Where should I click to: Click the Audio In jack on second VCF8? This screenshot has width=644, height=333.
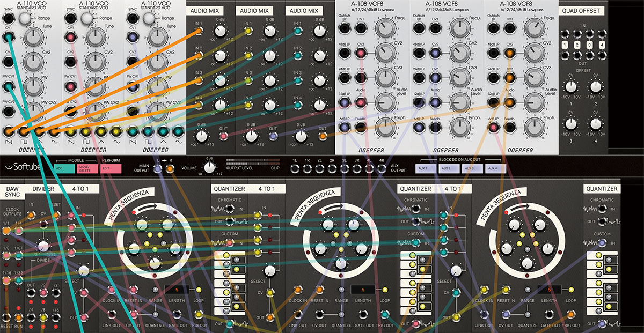(x=434, y=102)
